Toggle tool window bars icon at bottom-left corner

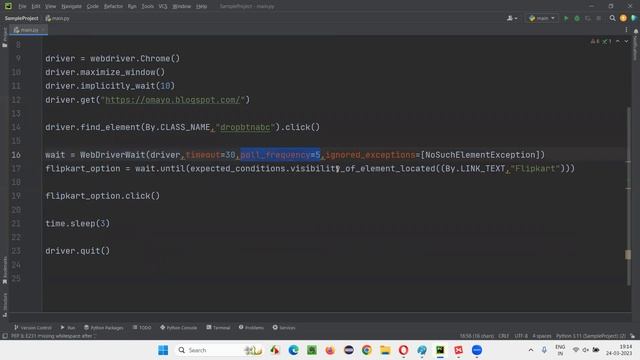tap(5, 336)
